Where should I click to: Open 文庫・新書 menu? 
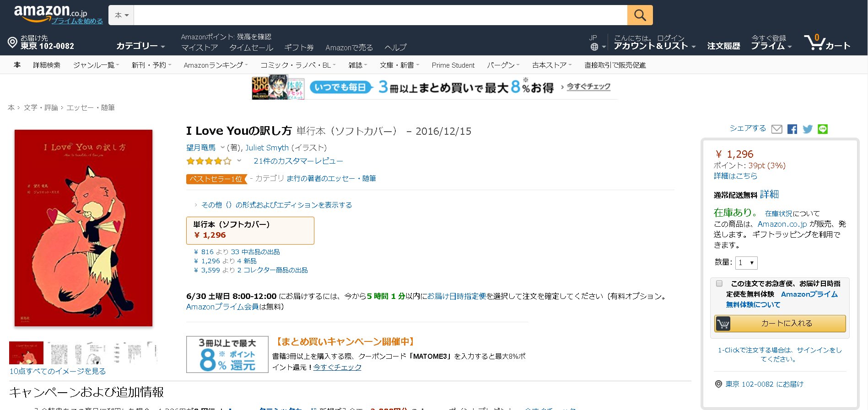(399, 65)
